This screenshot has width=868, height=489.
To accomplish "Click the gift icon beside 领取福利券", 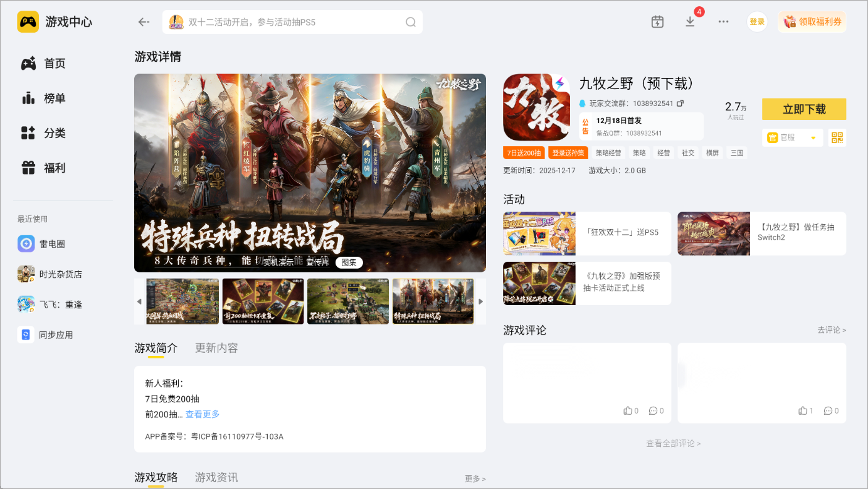I will (790, 22).
